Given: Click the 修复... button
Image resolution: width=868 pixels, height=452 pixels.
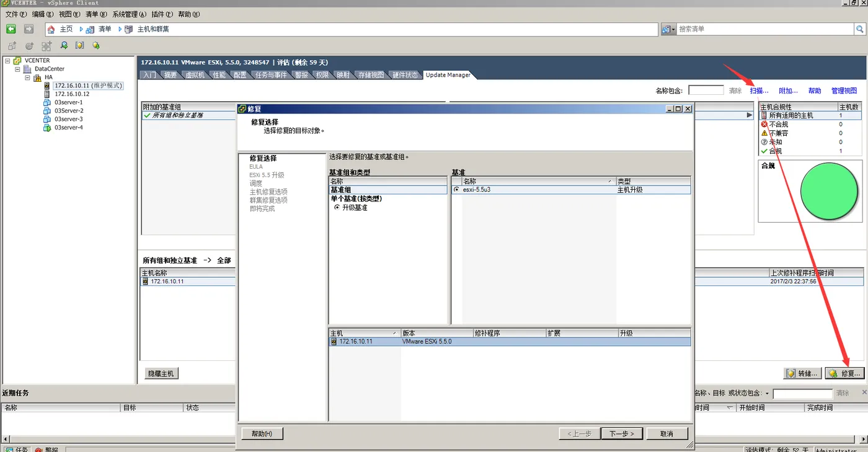Looking at the screenshot, I should tap(844, 373).
